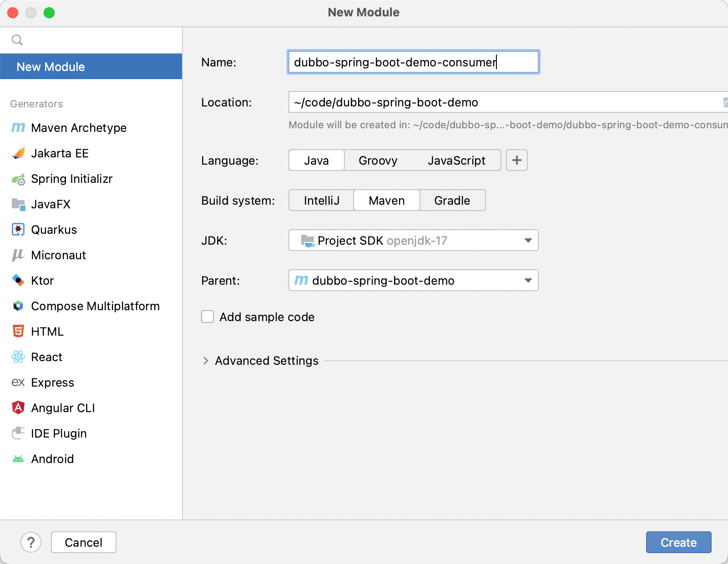Viewport: 728px width, 564px height.
Task: Choose Compose Multiplatform from generators list
Action: point(95,306)
